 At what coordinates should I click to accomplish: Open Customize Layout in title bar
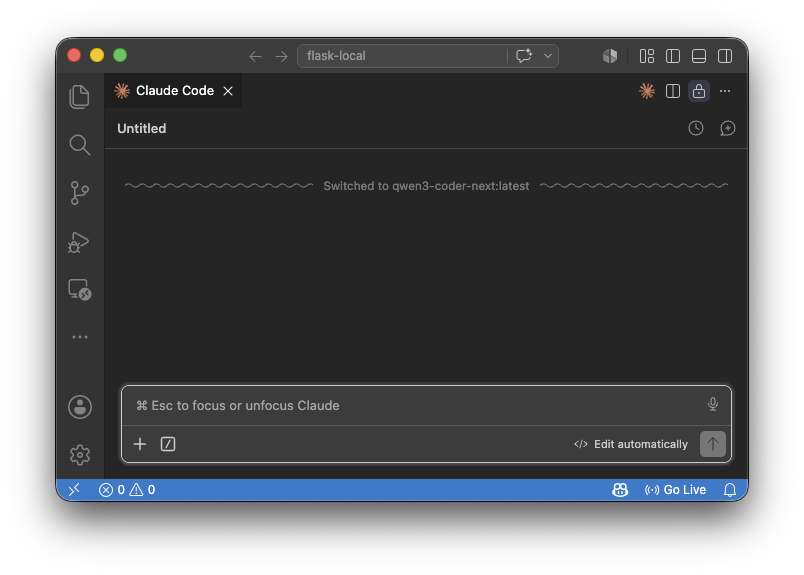pos(647,56)
